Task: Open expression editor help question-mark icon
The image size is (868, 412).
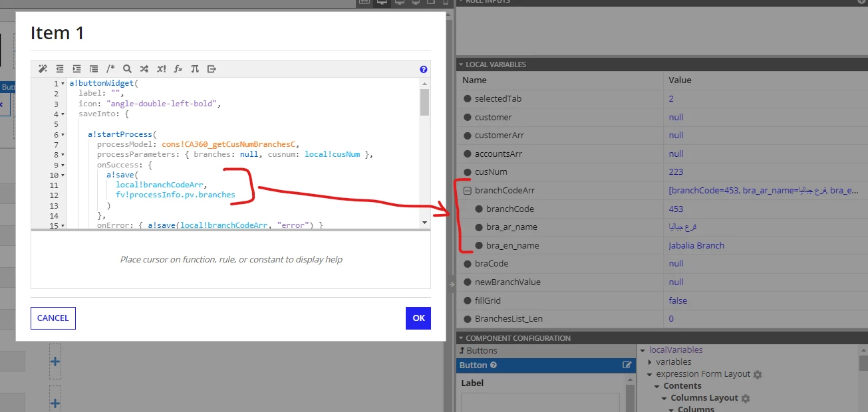Action: coord(424,69)
